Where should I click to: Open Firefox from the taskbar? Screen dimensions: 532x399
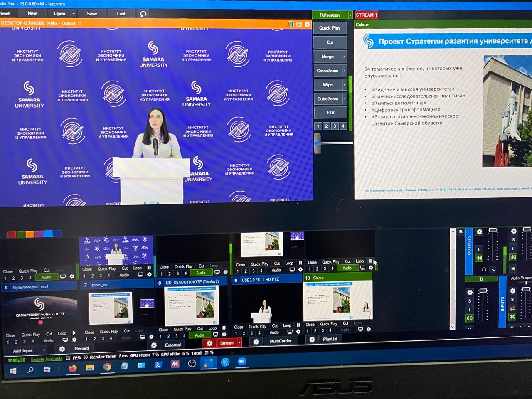point(72,368)
